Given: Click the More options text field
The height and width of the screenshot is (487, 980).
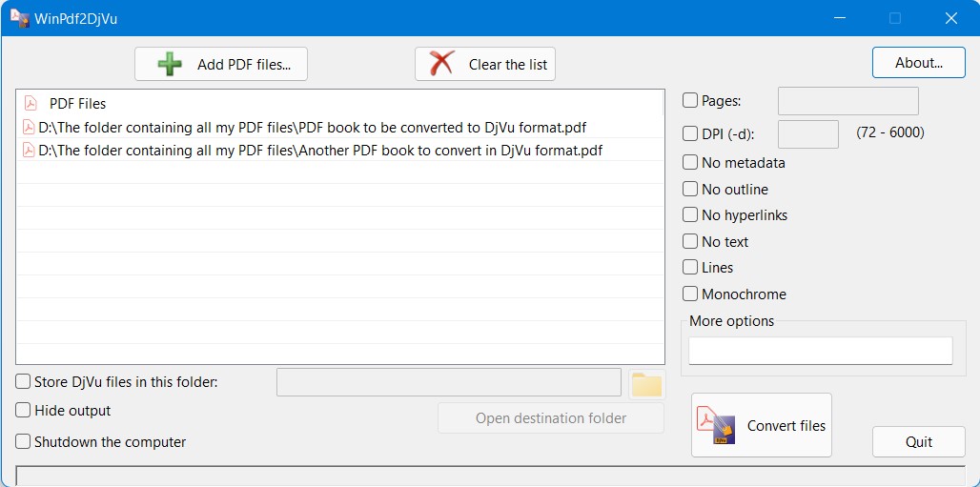Looking at the screenshot, I should (820, 351).
